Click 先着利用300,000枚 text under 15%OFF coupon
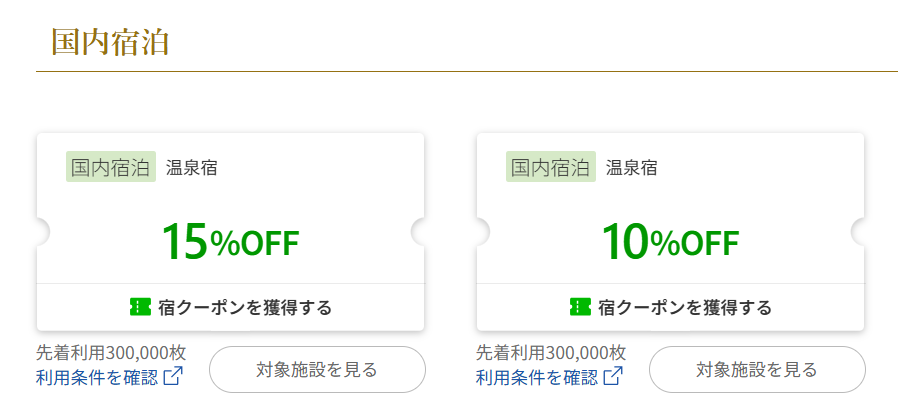The height and width of the screenshot is (417, 898). (111, 353)
